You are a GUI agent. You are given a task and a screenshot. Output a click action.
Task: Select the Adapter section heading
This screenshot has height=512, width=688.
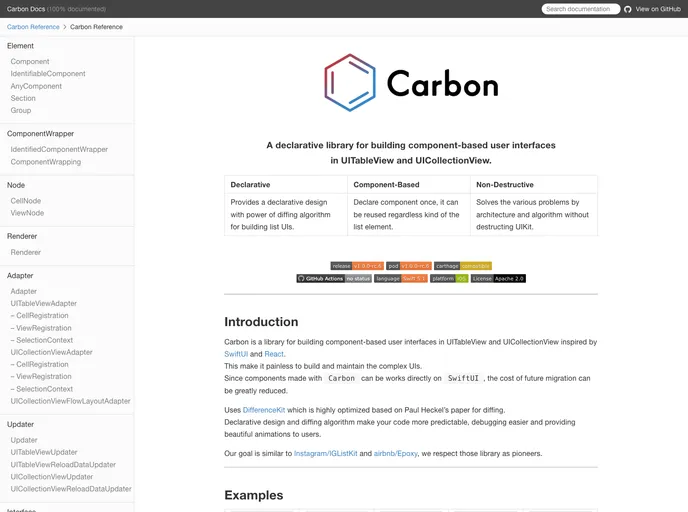click(20, 276)
